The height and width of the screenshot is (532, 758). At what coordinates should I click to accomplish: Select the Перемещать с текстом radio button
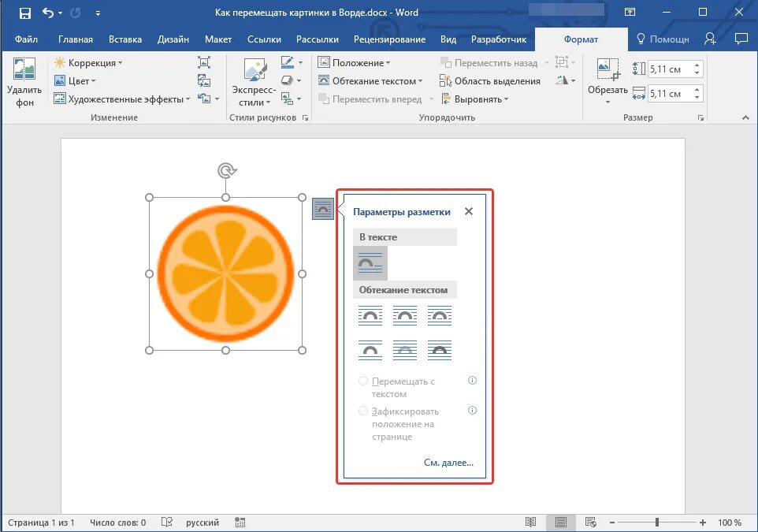click(363, 381)
